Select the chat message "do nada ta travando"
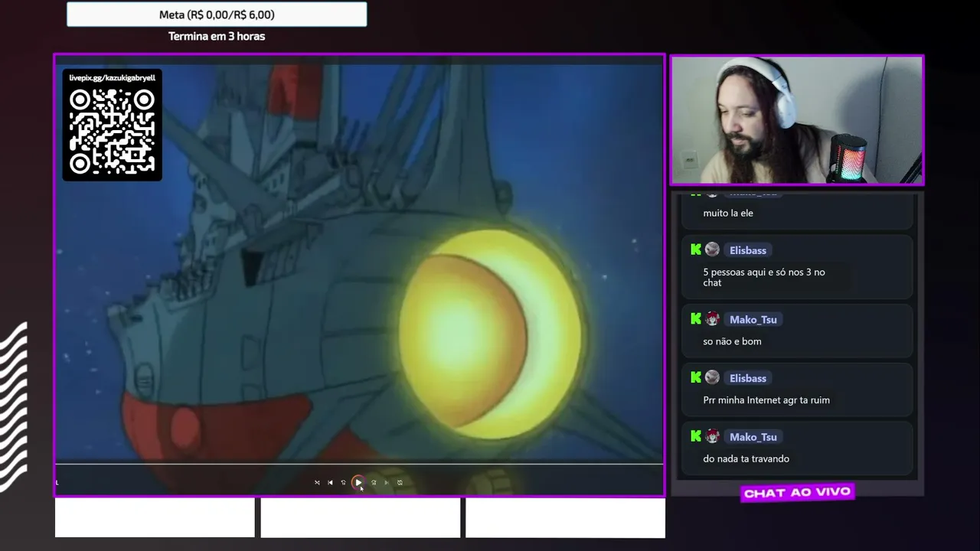This screenshot has width=980, height=551. coord(746,458)
